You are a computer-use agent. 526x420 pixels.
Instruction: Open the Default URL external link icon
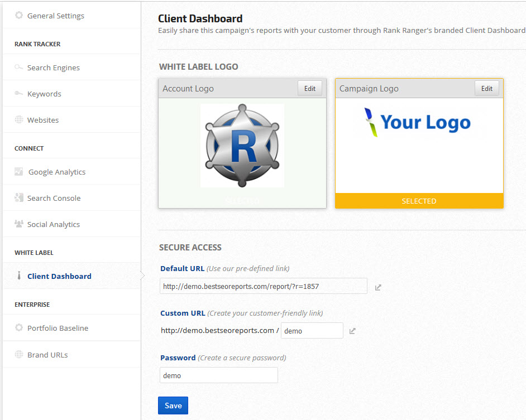(x=378, y=287)
